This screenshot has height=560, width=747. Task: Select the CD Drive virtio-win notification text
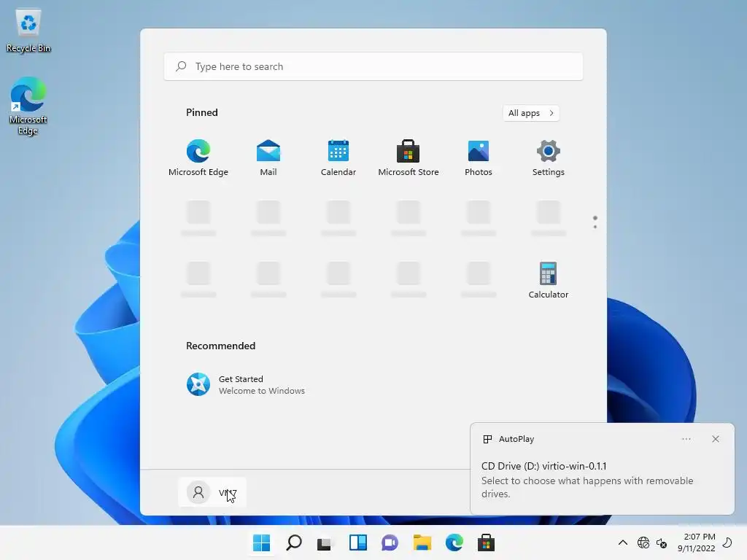(543, 466)
